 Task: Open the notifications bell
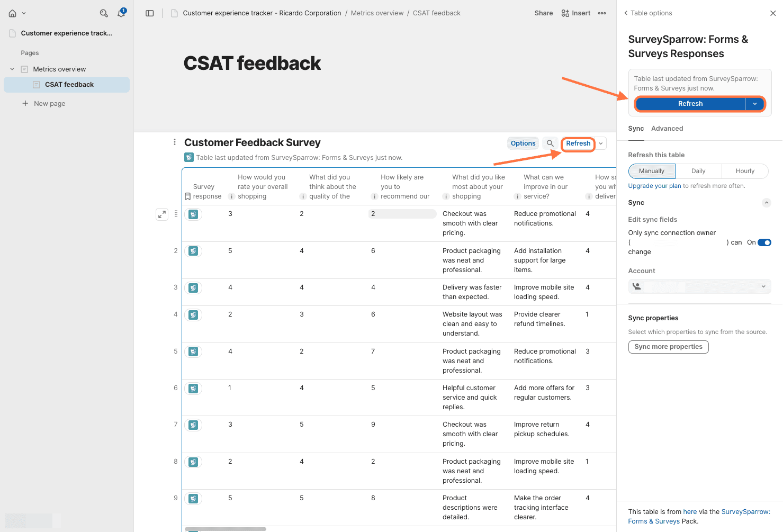coord(121,13)
